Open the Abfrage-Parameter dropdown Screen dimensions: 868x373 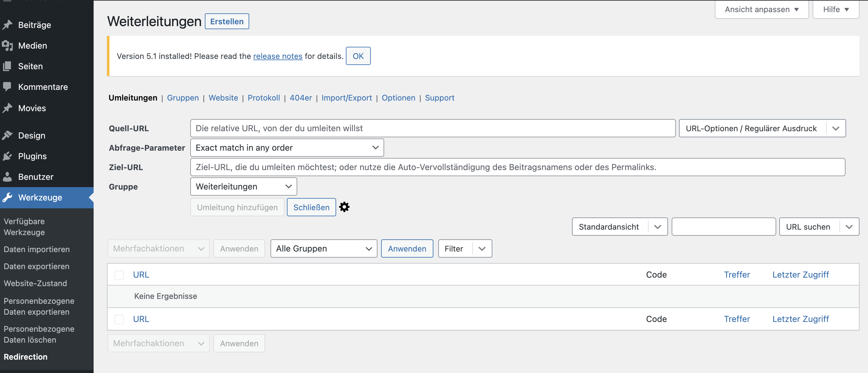[x=287, y=148]
